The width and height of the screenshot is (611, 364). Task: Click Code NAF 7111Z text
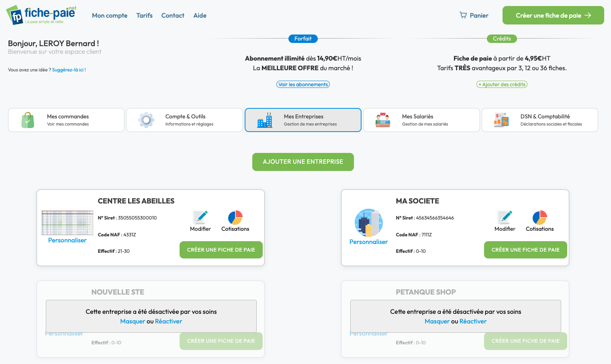click(414, 235)
